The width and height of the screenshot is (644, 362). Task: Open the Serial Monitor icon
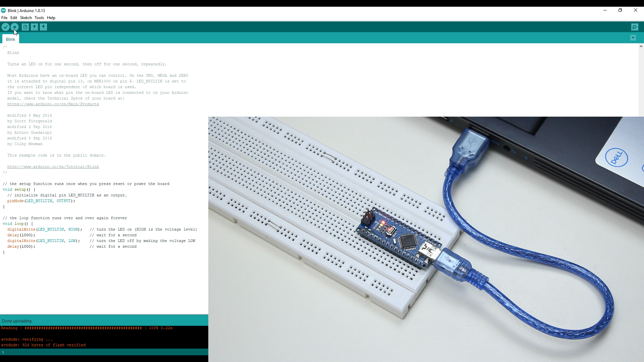pos(634,27)
